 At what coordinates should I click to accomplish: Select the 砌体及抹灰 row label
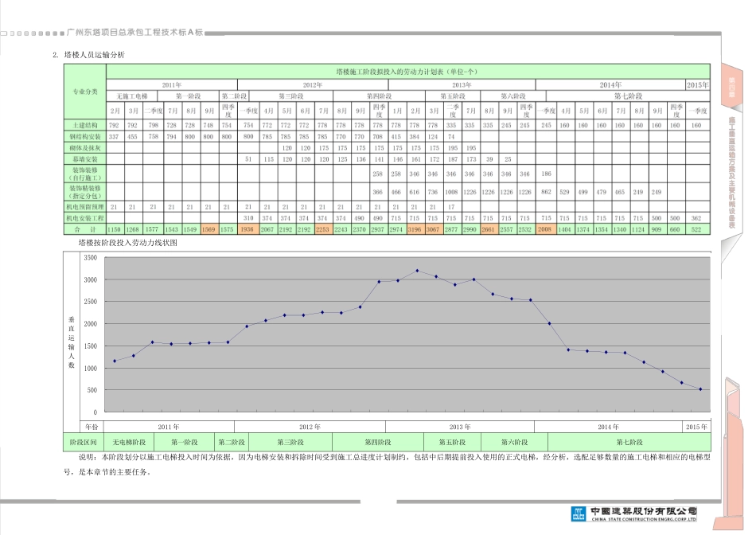point(85,148)
